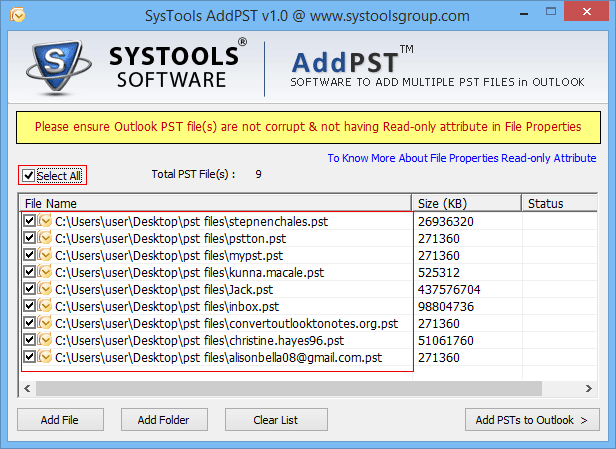This screenshot has width=616, height=449.
Task: Sort by File Name column header
Action: 215,203
